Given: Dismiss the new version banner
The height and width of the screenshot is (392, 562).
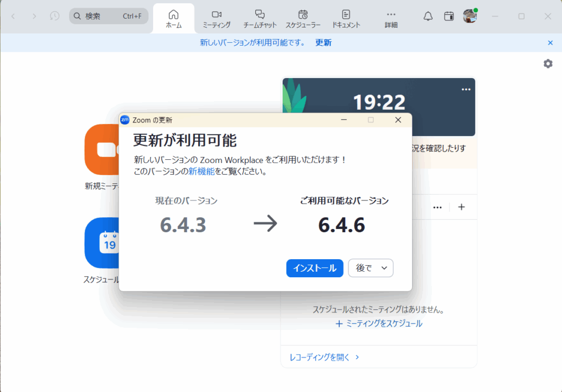Looking at the screenshot, I should (x=550, y=43).
